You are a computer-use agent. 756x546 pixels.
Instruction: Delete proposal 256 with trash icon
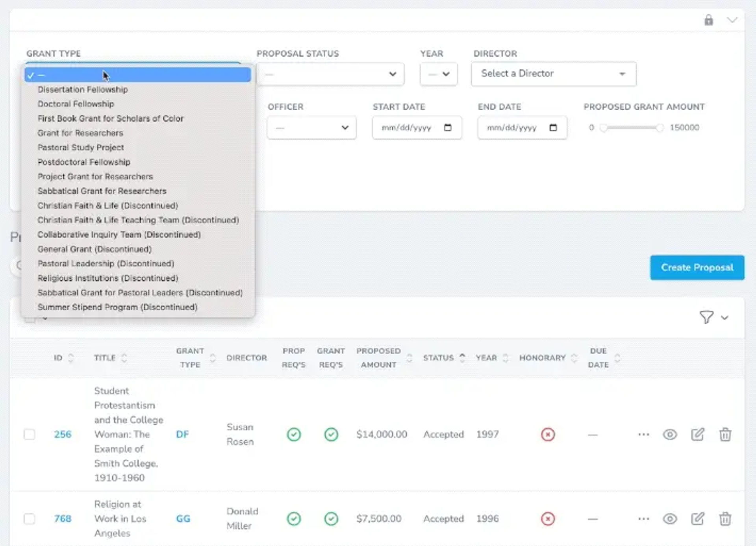click(725, 435)
